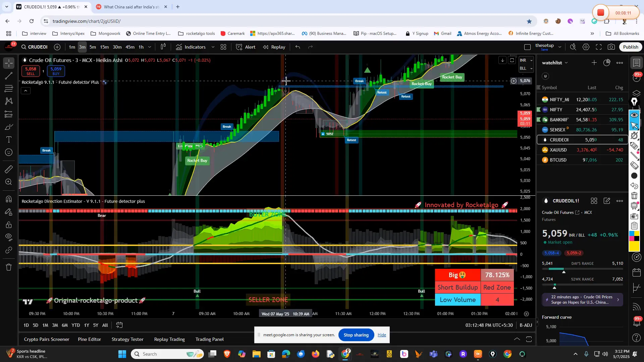Image resolution: width=644 pixels, height=362 pixels.
Task: Open Trading Panel tab
Action: tap(210, 339)
